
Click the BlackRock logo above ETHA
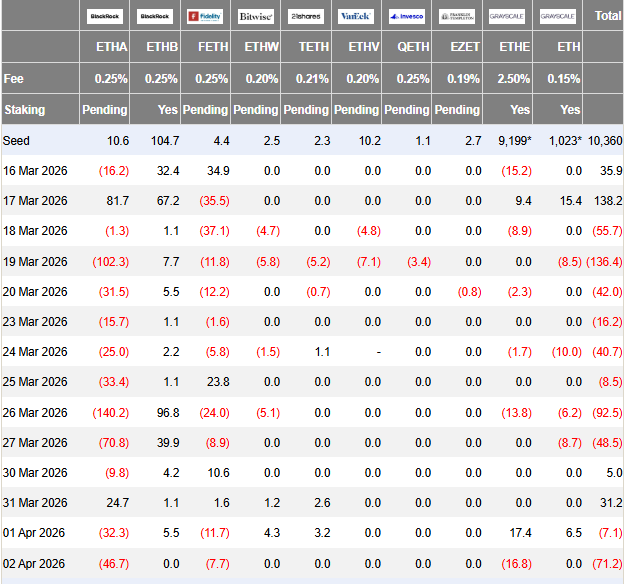coord(105,17)
